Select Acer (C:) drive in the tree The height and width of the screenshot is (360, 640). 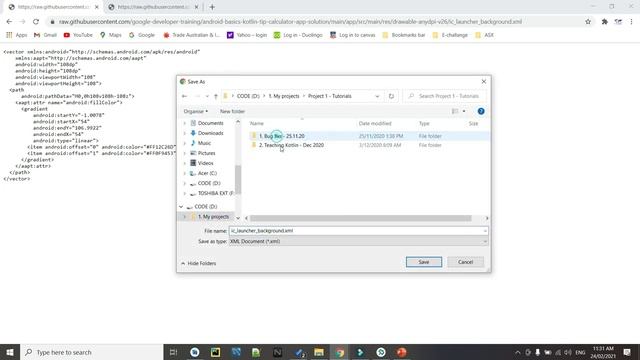tap(207, 173)
